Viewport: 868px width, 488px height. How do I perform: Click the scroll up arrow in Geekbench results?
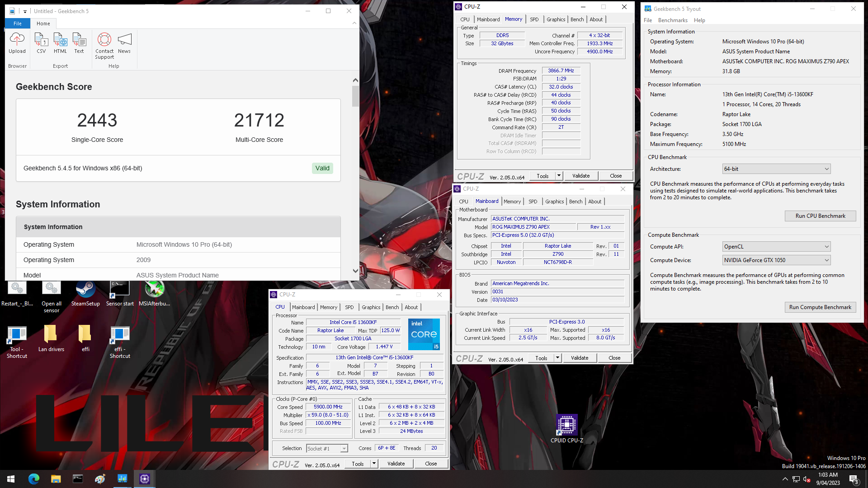[355, 80]
